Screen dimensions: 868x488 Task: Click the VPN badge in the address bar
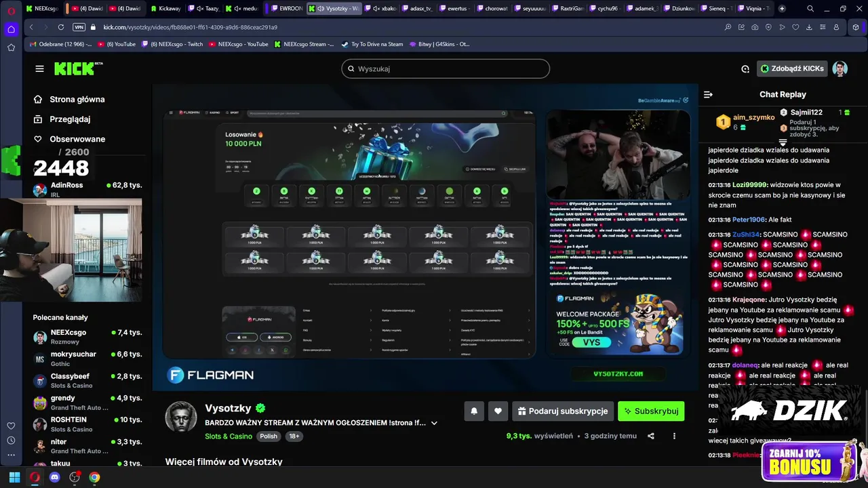[79, 27]
